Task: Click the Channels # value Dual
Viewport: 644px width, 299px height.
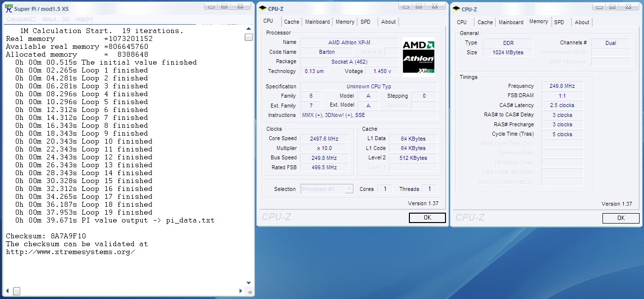Action: tap(610, 43)
